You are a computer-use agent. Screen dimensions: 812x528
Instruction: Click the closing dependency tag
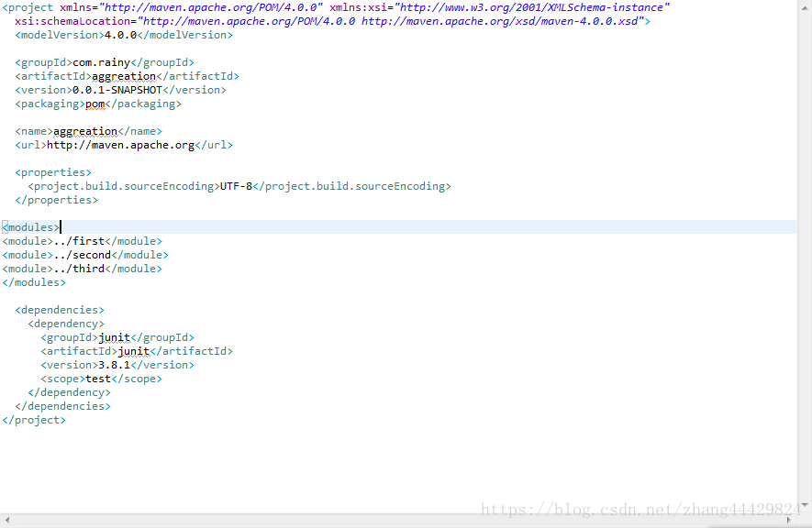70,392
